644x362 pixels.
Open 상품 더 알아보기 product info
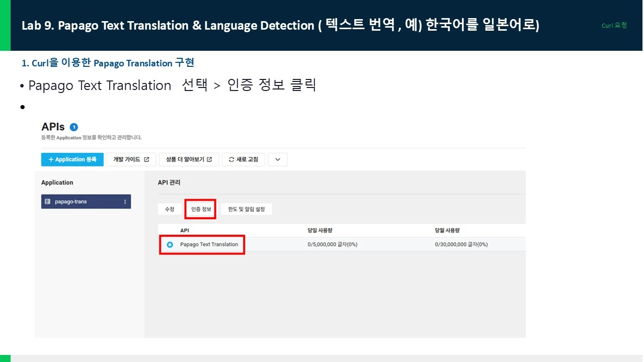[x=189, y=159]
